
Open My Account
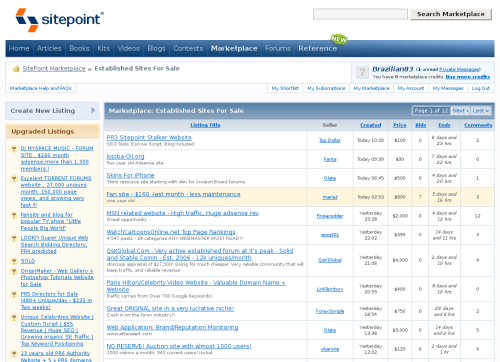(x=411, y=88)
